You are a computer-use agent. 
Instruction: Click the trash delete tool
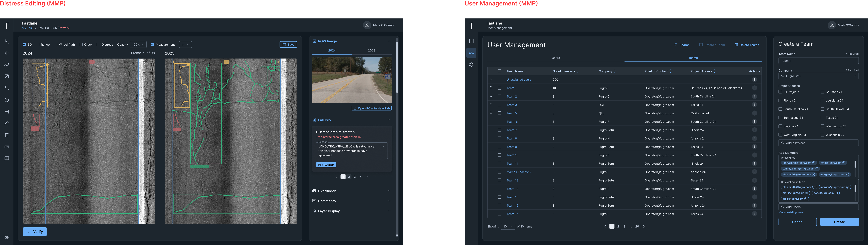(7, 135)
